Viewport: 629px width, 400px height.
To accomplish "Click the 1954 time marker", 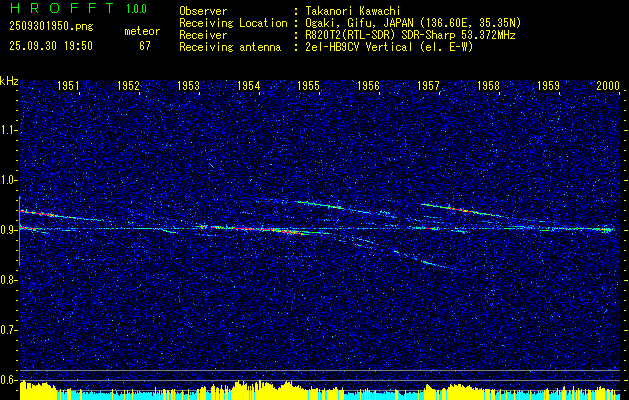I will click(248, 85).
